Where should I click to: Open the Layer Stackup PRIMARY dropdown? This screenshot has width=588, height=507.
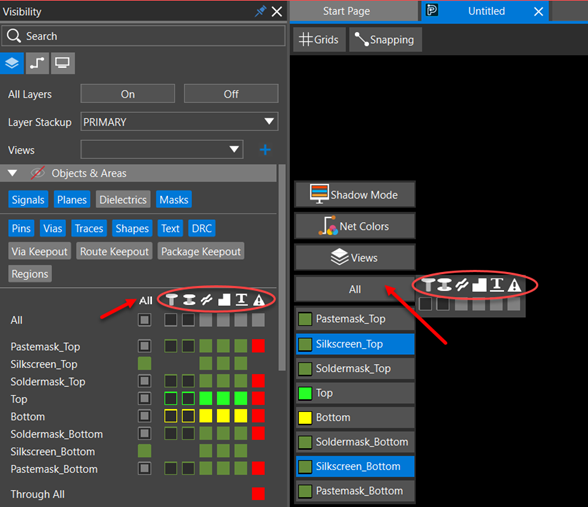[x=179, y=122]
